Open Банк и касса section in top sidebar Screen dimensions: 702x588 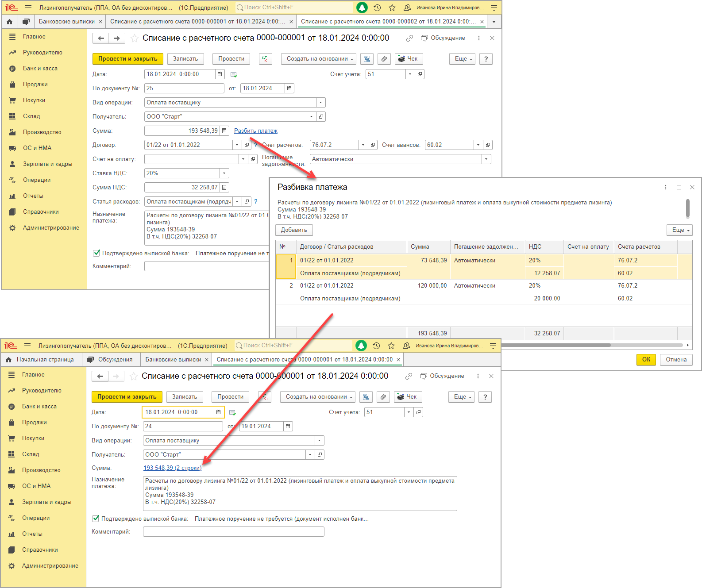pyautogui.click(x=40, y=69)
